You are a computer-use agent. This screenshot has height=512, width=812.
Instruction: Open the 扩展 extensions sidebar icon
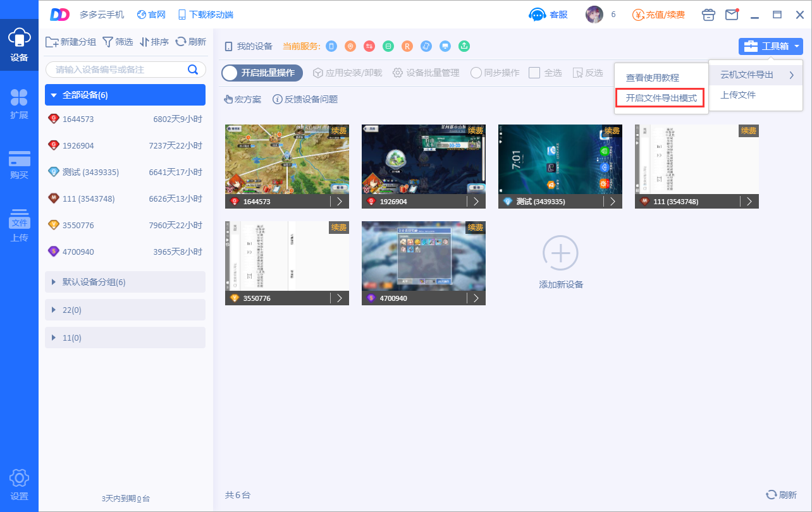19,104
